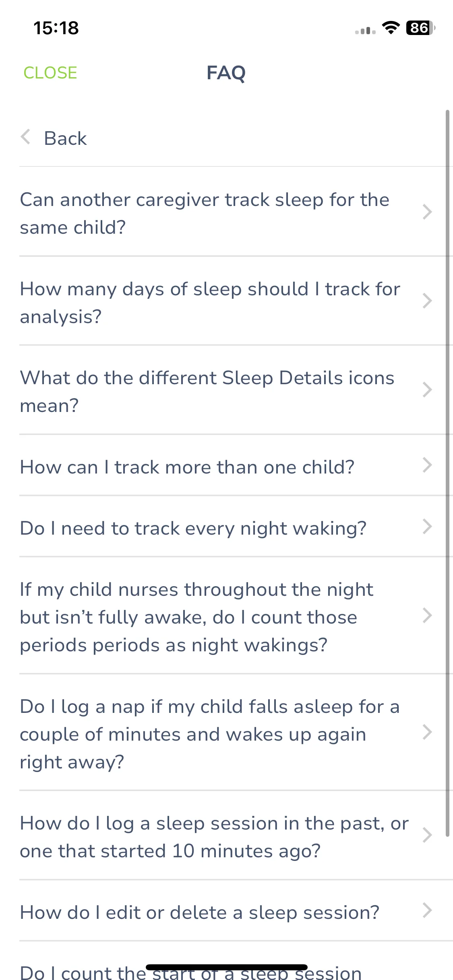The image size is (453, 980).
Task: Tap chevron beside track more than one child
Action: 427,465
